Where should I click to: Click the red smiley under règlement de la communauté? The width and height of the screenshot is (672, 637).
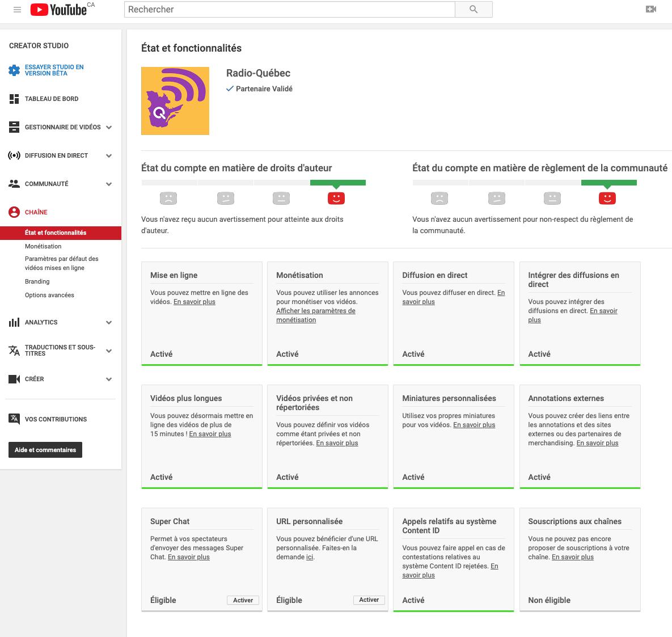point(607,198)
